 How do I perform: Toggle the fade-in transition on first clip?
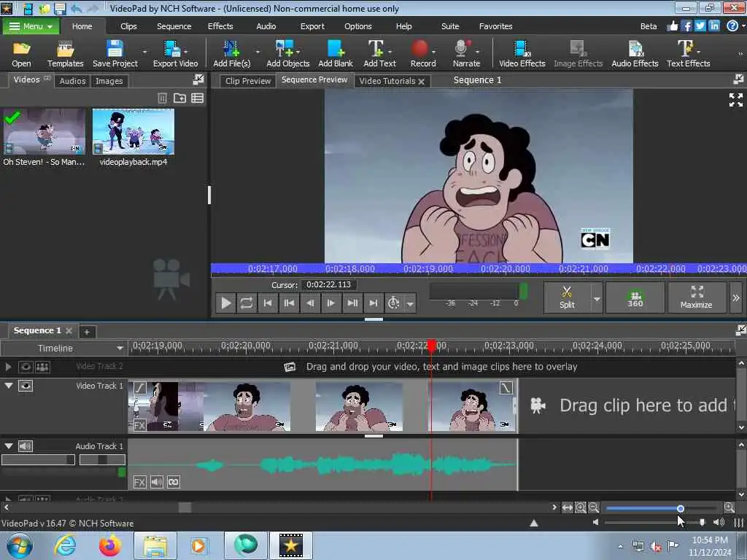(139, 388)
